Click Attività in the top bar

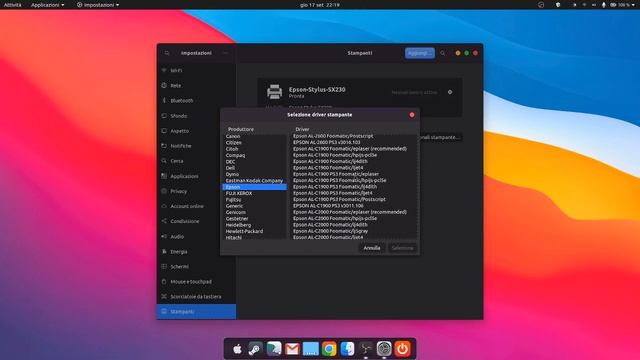coord(13,5)
